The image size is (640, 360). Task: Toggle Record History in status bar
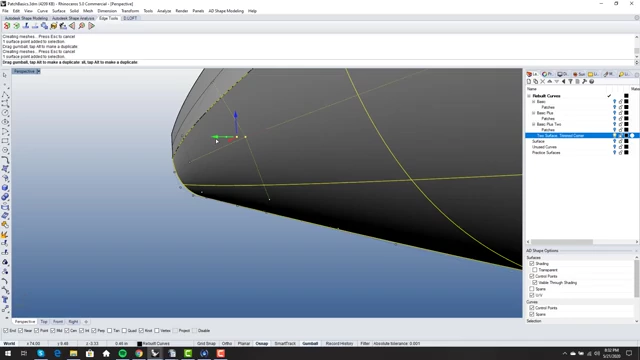(339, 344)
